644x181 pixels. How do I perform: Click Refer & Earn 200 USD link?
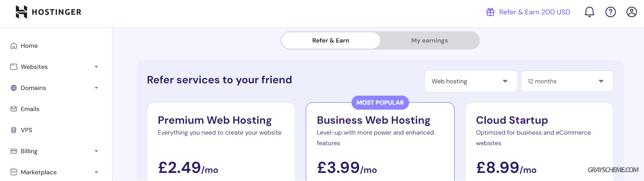pos(534,12)
